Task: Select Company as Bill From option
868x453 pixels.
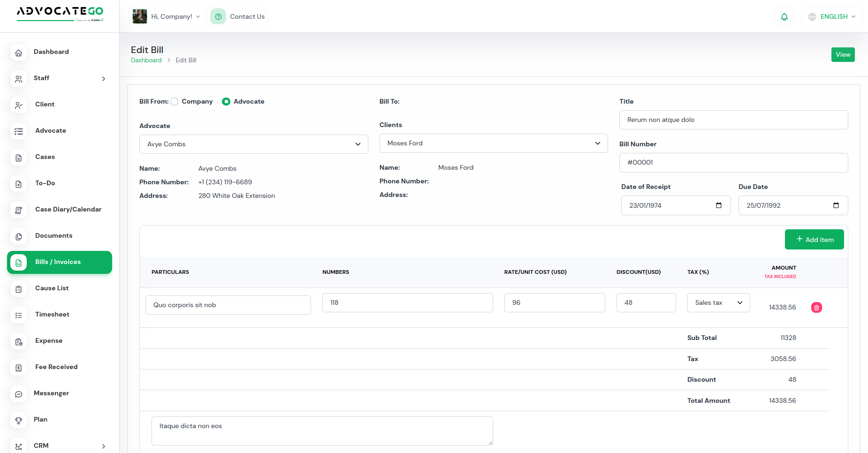Action: coord(175,102)
